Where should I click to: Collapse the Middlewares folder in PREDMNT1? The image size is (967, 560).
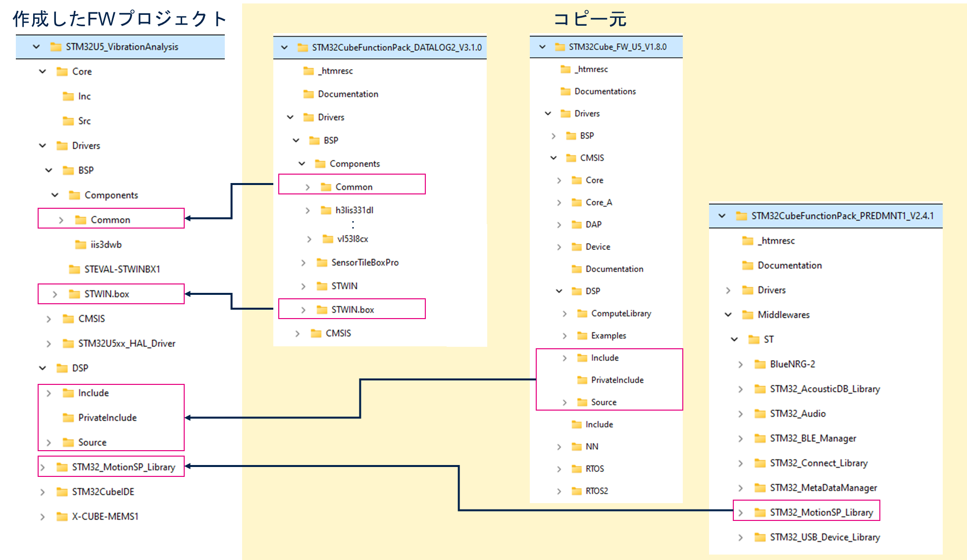click(x=728, y=315)
